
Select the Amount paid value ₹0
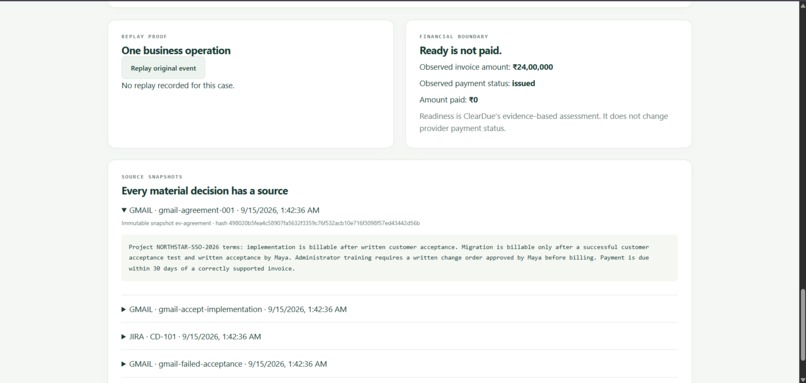coord(473,100)
